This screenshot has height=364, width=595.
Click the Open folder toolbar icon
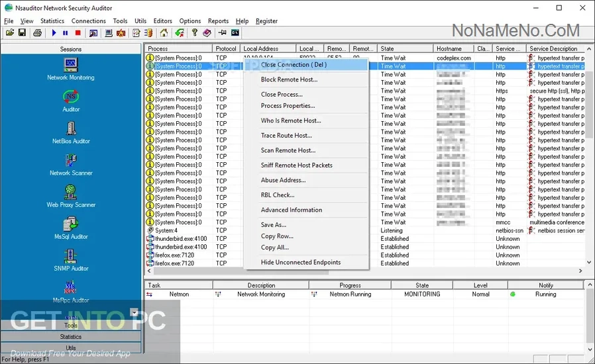pyautogui.click(x=10, y=32)
